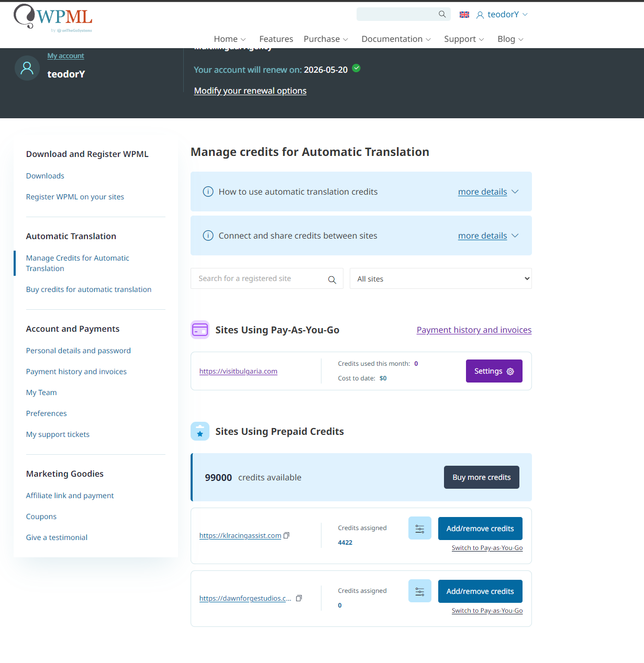Open Personal details and password
The height and width of the screenshot is (663, 644).
[79, 351]
